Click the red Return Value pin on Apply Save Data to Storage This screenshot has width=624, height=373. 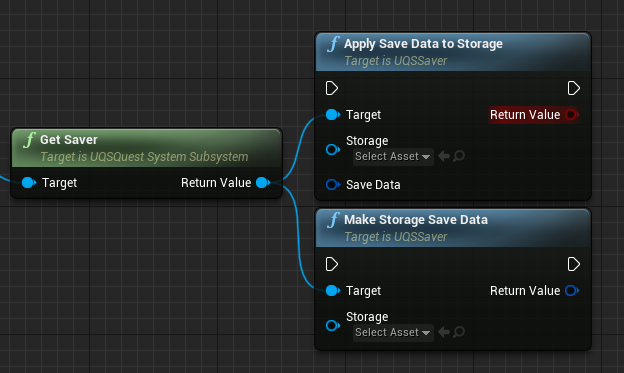point(572,115)
